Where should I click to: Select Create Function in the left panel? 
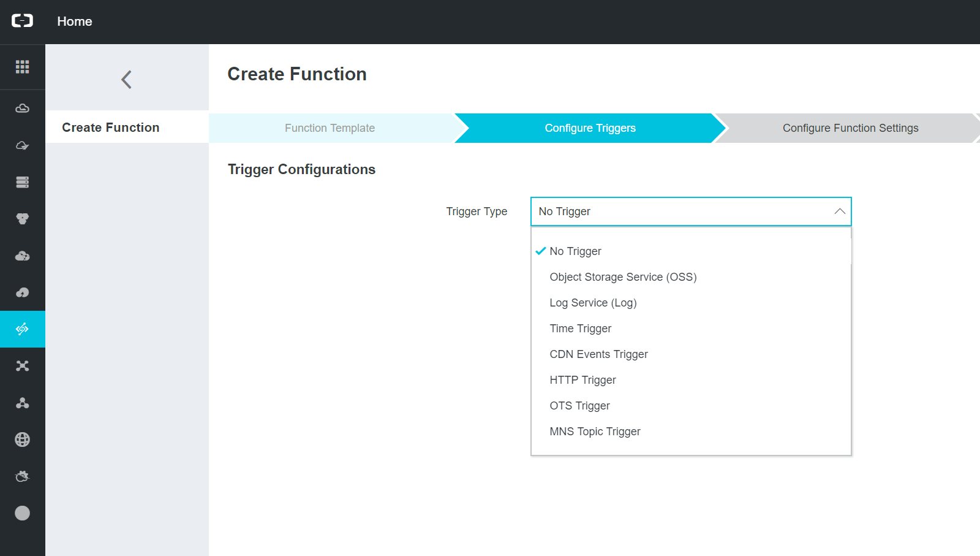click(127, 128)
